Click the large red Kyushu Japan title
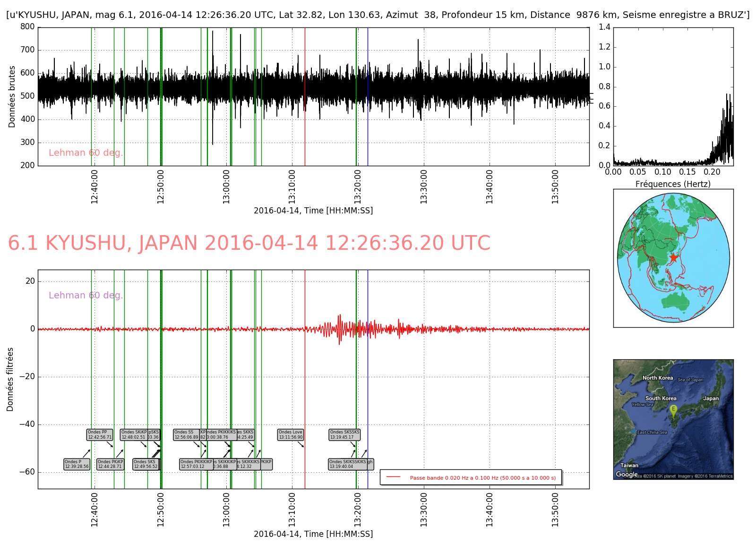This screenshot has height=543, width=756. [249, 243]
